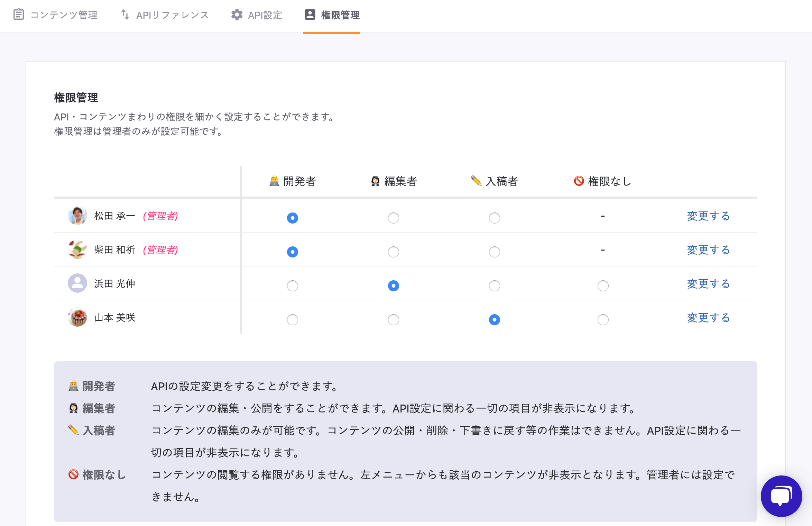Click the 権限管理 person icon
The image size is (812, 526).
point(310,15)
